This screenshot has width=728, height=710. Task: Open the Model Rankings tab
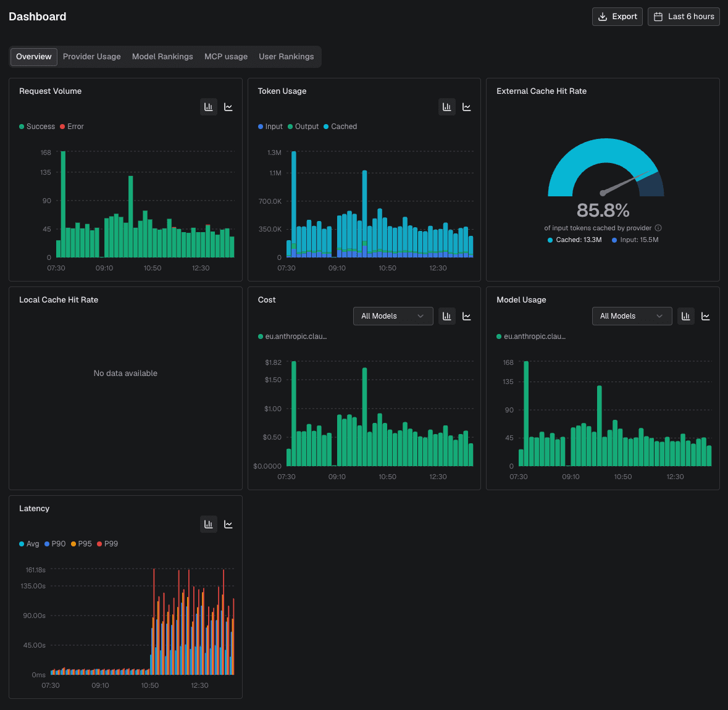click(x=162, y=57)
